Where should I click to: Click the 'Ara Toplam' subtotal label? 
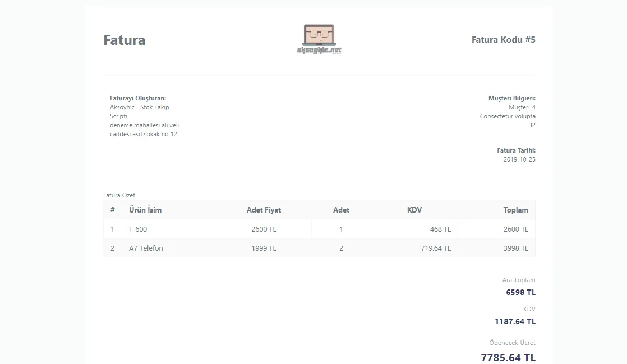(x=519, y=280)
